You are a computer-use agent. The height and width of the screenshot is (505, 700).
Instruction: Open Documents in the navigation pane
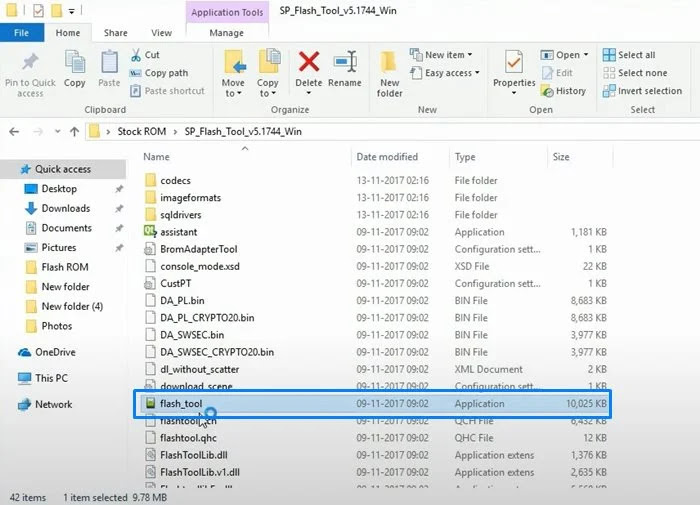point(67,228)
